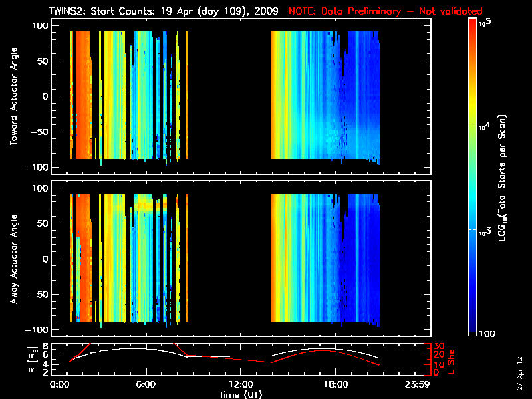
Task: Click the 0:00 time axis start label
Action: 60,385
